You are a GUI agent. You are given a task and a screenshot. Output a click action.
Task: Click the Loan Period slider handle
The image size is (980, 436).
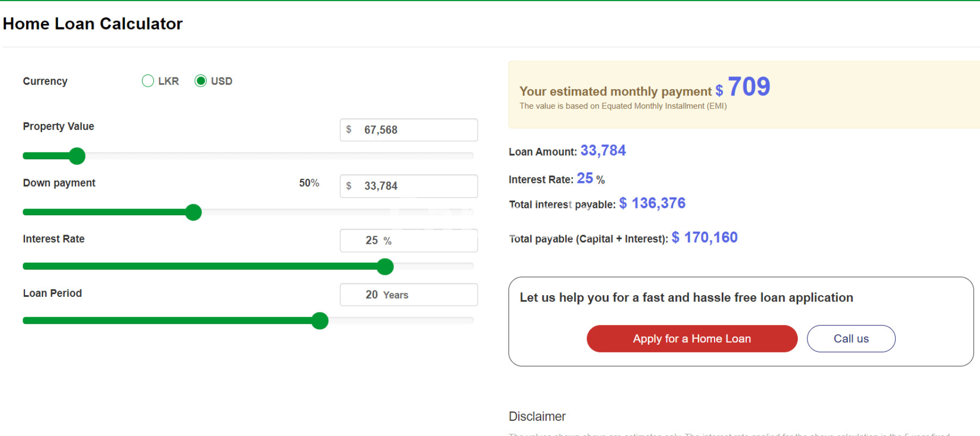pyautogui.click(x=320, y=321)
